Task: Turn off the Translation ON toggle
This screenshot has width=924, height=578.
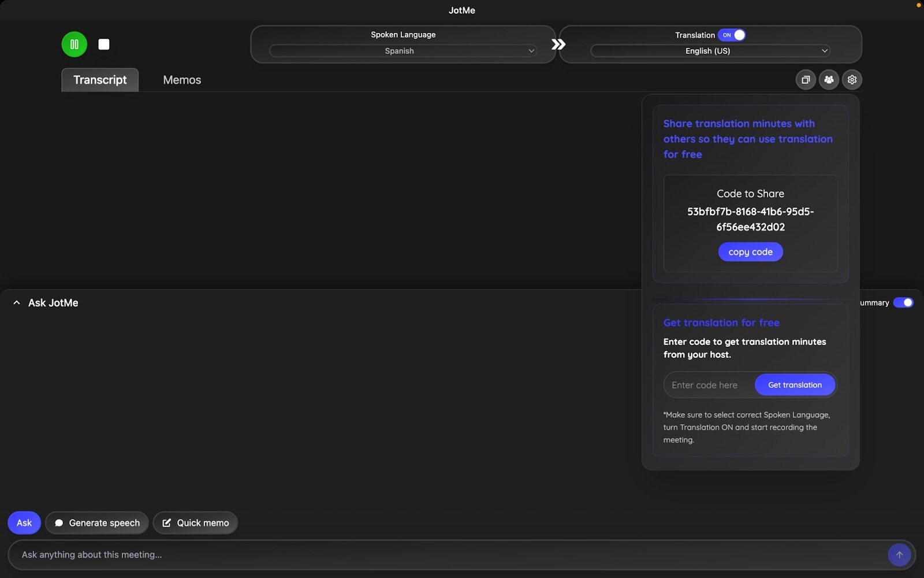Action: 732,35
